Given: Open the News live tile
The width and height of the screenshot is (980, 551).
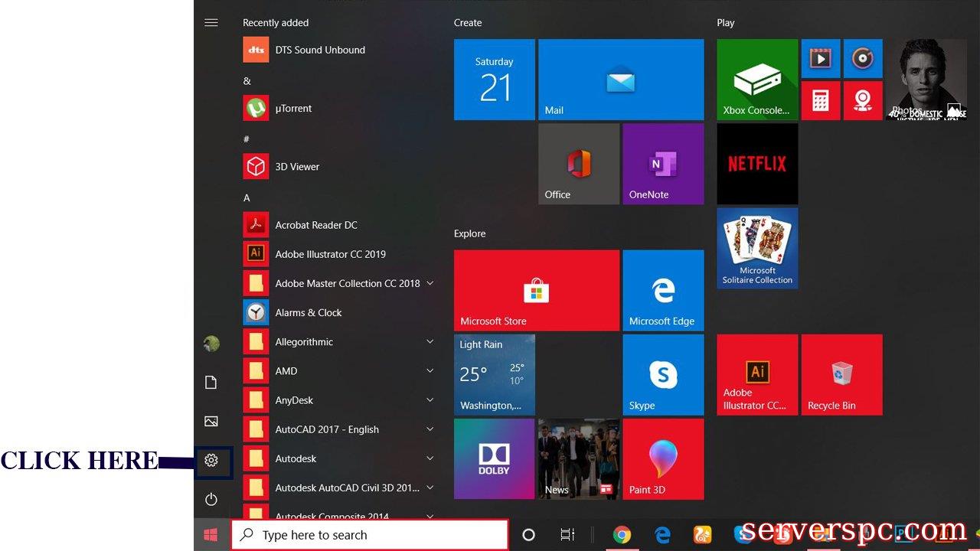Looking at the screenshot, I should pos(578,458).
